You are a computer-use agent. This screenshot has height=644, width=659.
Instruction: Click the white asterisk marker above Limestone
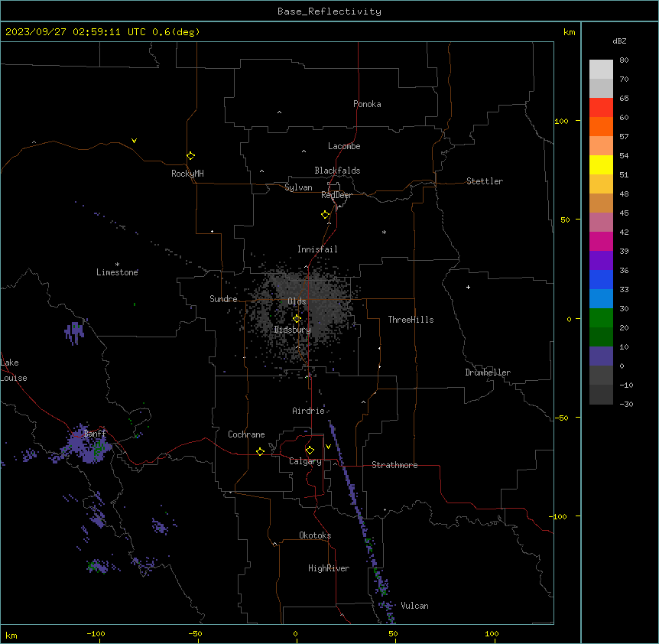click(x=117, y=264)
